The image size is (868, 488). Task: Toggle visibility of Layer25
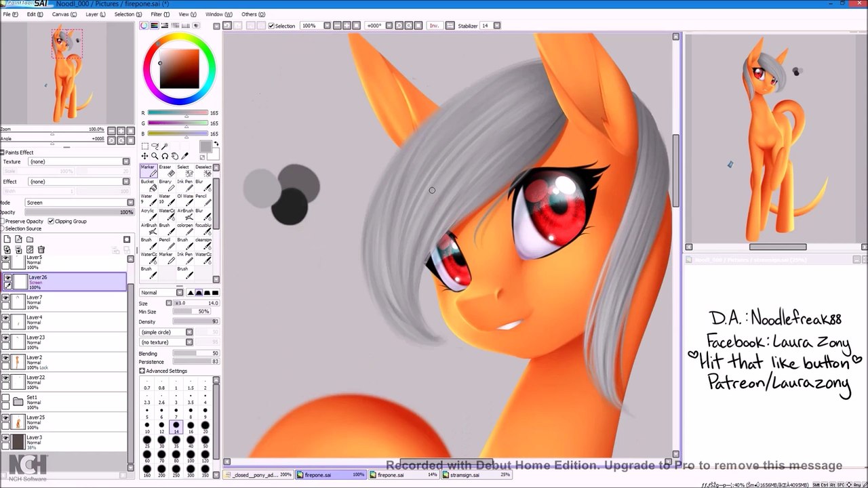[6, 418]
